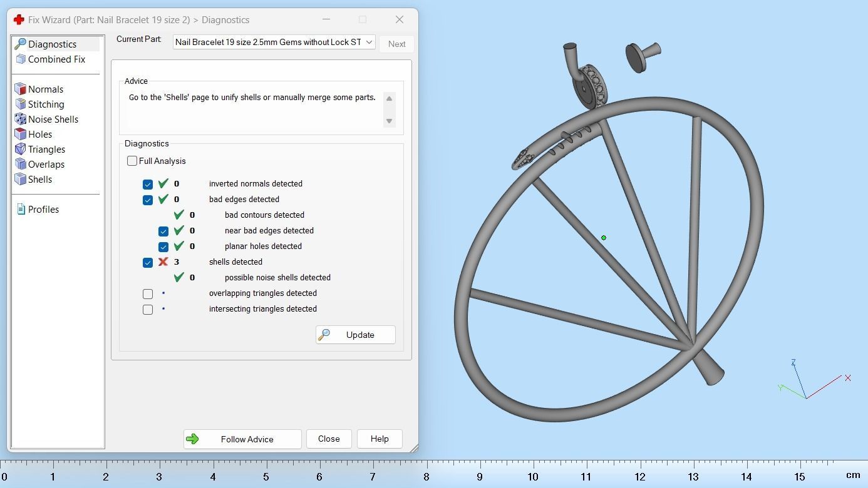
Task: Click green checkmark next to planar holes
Action: [x=178, y=246]
